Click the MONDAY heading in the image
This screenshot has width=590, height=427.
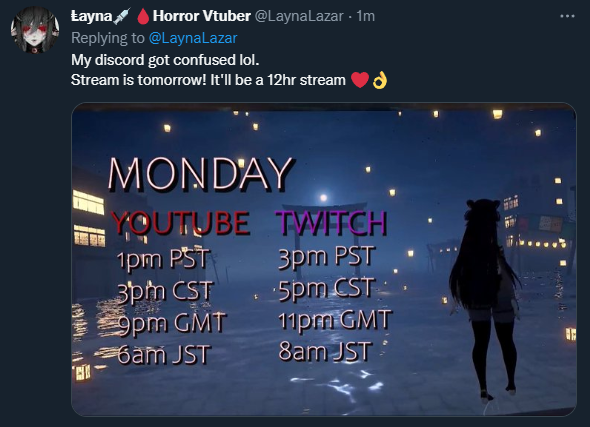point(200,174)
